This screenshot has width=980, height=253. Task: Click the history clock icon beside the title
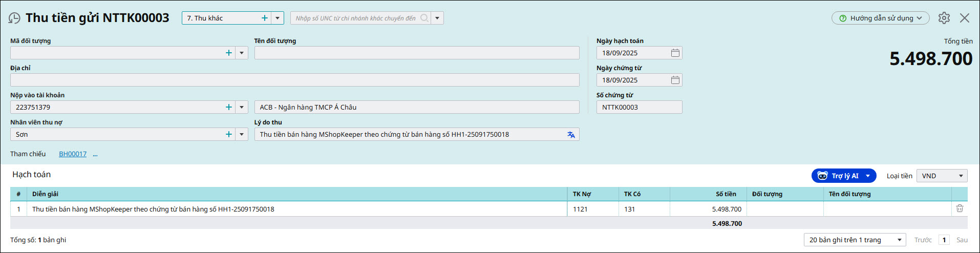point(14,18)
